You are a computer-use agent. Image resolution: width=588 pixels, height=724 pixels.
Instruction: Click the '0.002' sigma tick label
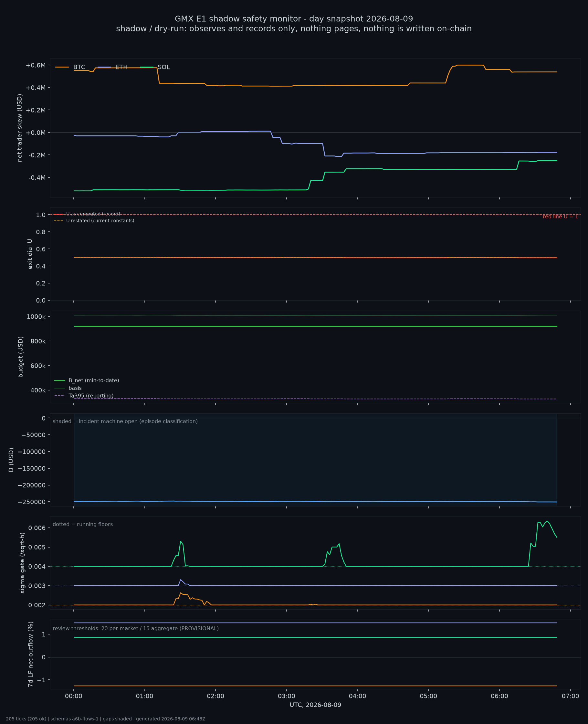[37, 605]
